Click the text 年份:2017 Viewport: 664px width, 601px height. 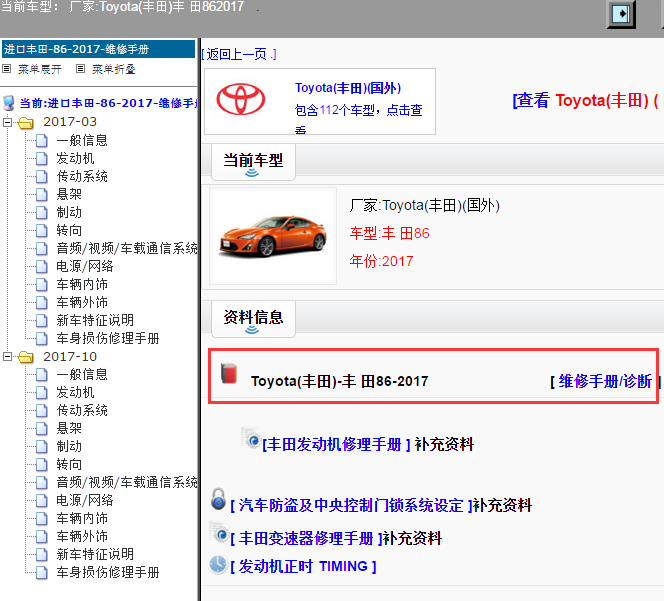coord(381,261)
